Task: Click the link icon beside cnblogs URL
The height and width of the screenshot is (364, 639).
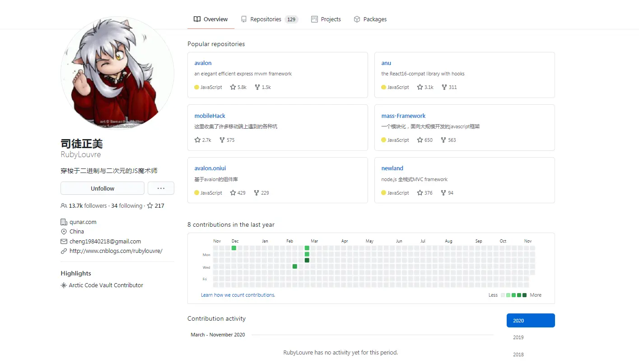Action: [x=64, y=251]
